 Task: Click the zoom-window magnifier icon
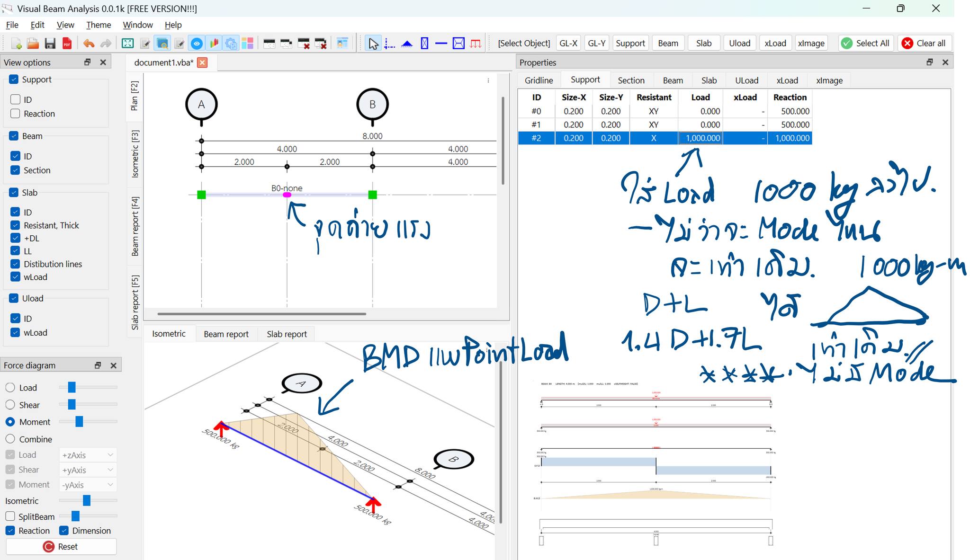162,44
